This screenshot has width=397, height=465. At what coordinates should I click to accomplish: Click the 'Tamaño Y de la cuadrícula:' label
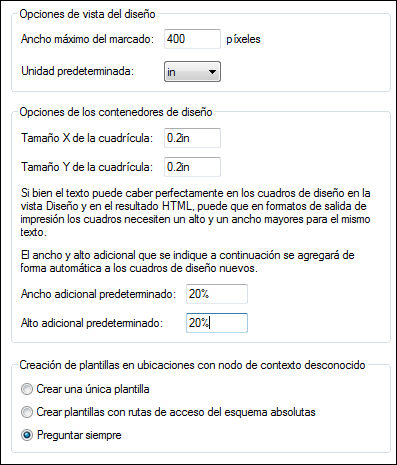tap(87, 167)
